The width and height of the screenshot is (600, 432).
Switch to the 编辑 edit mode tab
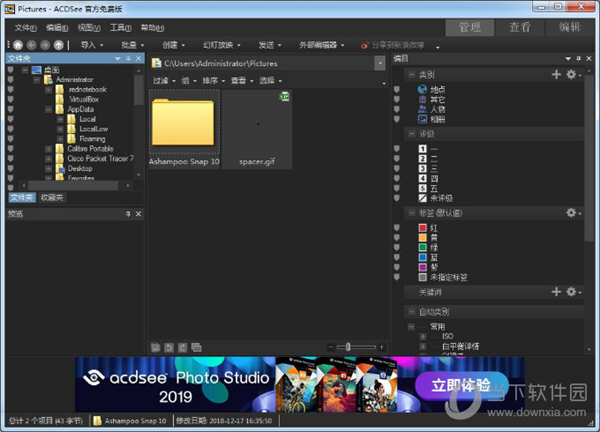pyautogui.click(x=570, y=28)
